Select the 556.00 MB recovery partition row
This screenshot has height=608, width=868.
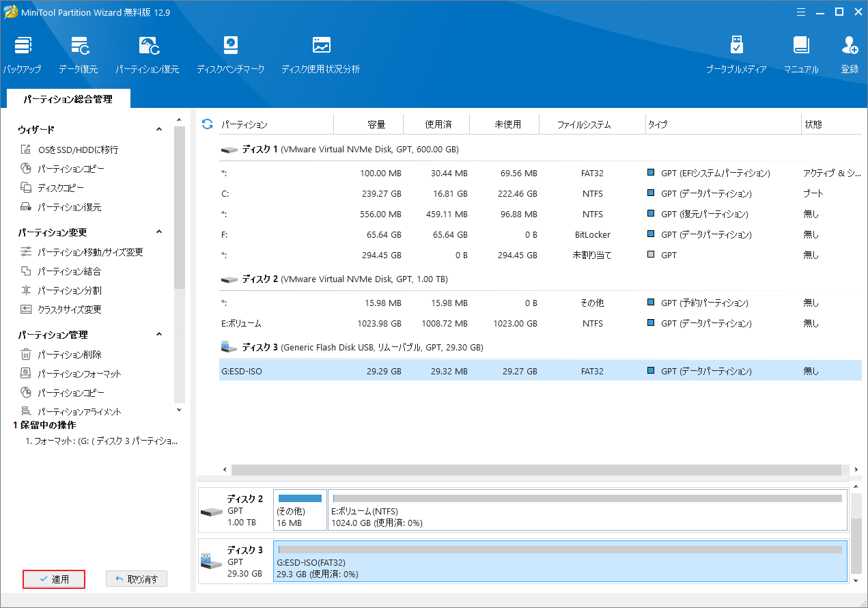coord(540,214)
